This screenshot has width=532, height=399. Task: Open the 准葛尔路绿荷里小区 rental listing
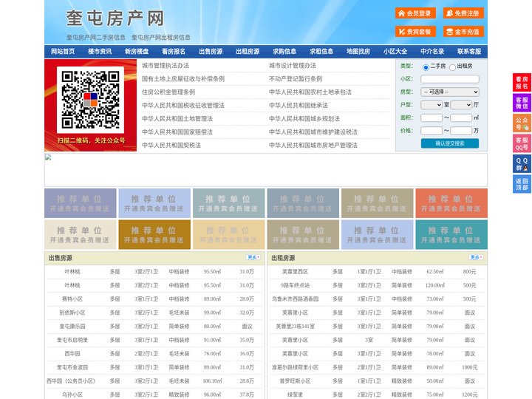[x=295, y=367]
